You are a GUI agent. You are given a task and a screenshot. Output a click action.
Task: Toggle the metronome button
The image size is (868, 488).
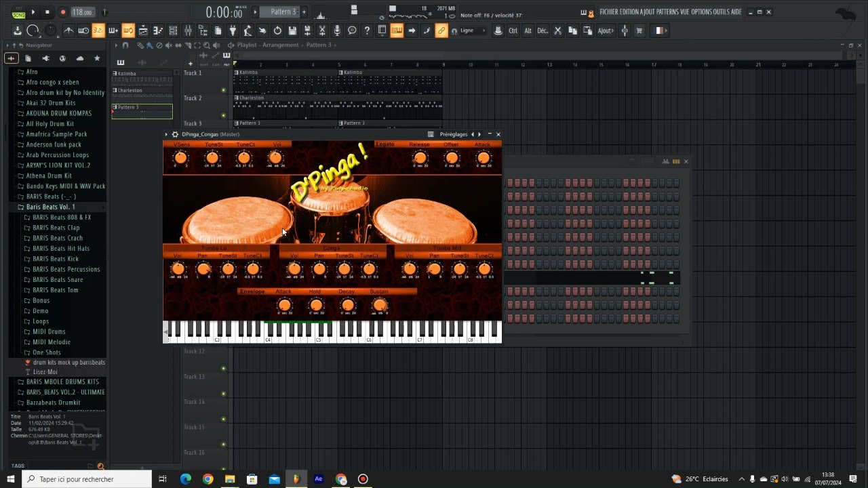(68, 30)
